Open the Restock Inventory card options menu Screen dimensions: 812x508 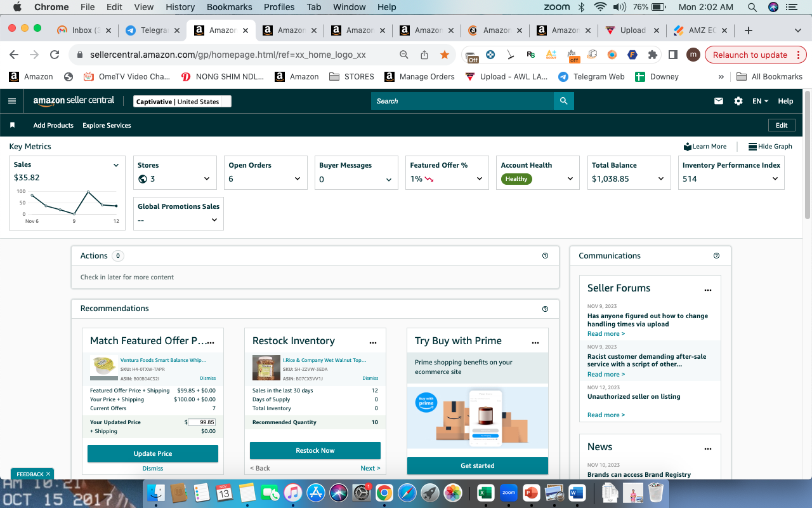tap(373, 342)
